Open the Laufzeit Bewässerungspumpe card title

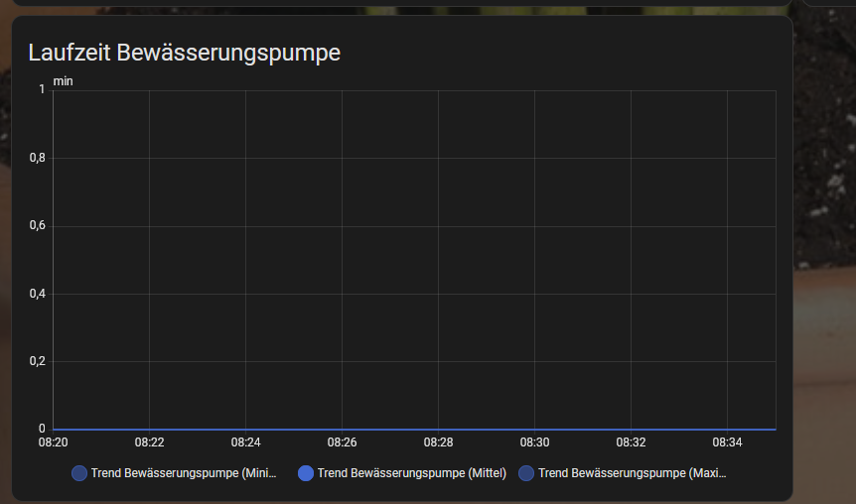(184, 53)
